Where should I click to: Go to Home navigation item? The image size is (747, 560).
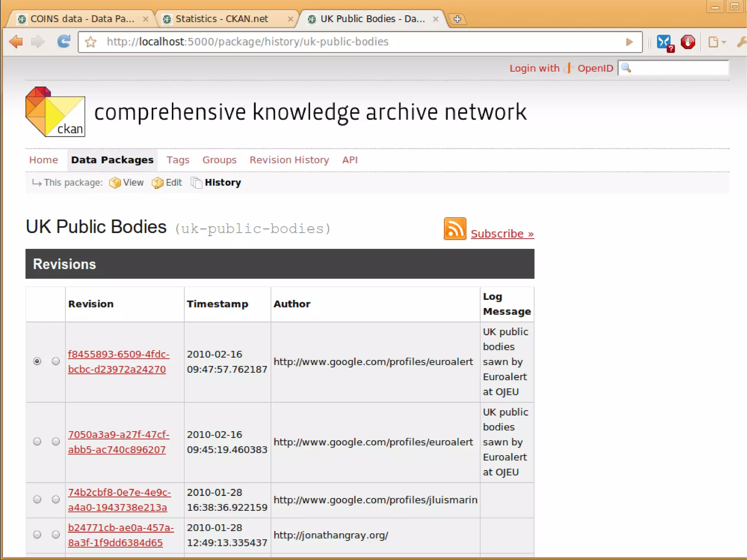43,160
